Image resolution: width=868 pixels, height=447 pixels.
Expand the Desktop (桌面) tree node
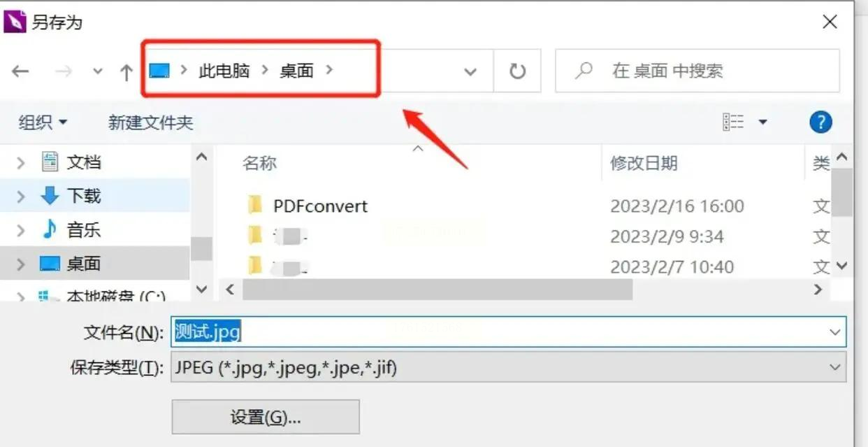pos(21,264)
